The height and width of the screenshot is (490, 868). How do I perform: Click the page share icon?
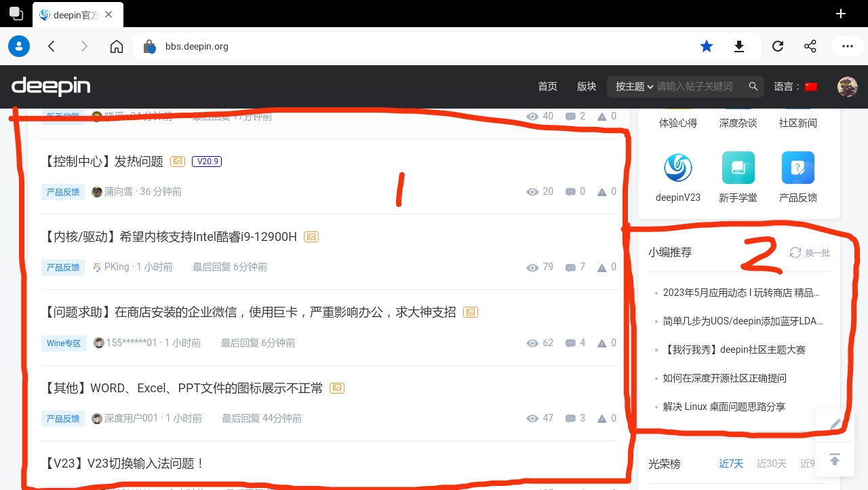[810, 46]
